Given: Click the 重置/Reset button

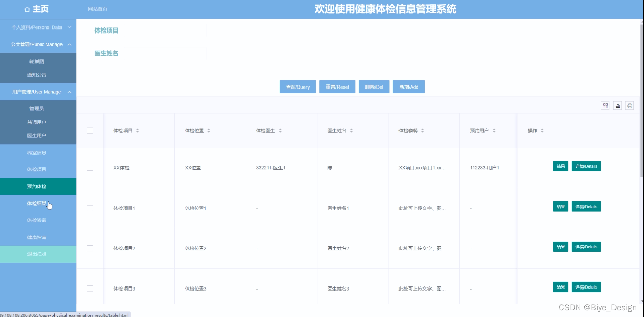Looking at the screenshot, I should coord(338,87).
